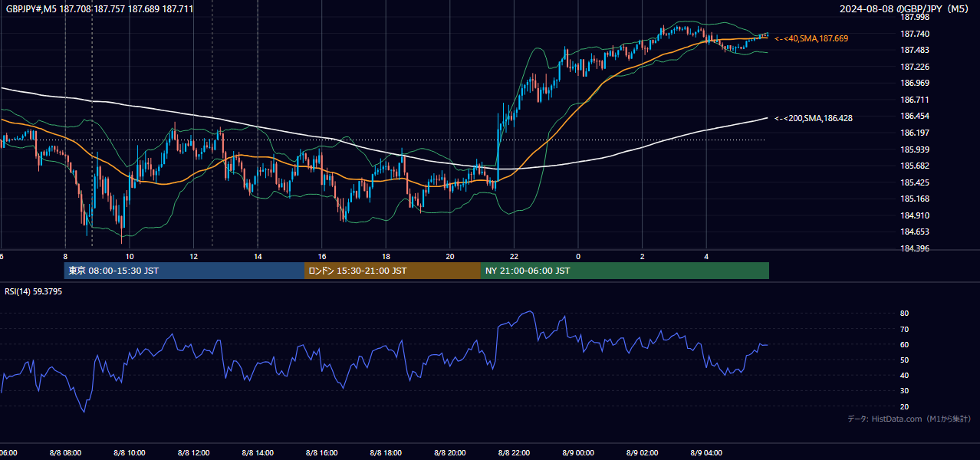Click RSI scale value 40
The image size is (980, 460).
[x=904, y=375]
